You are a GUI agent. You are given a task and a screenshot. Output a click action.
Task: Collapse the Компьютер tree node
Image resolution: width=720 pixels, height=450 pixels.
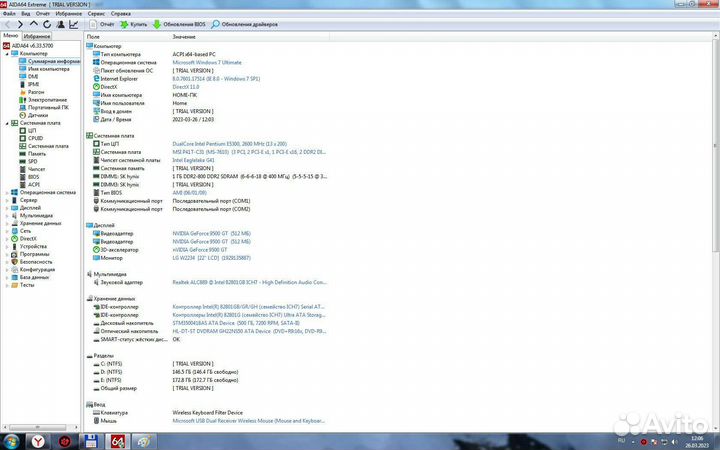7,54
